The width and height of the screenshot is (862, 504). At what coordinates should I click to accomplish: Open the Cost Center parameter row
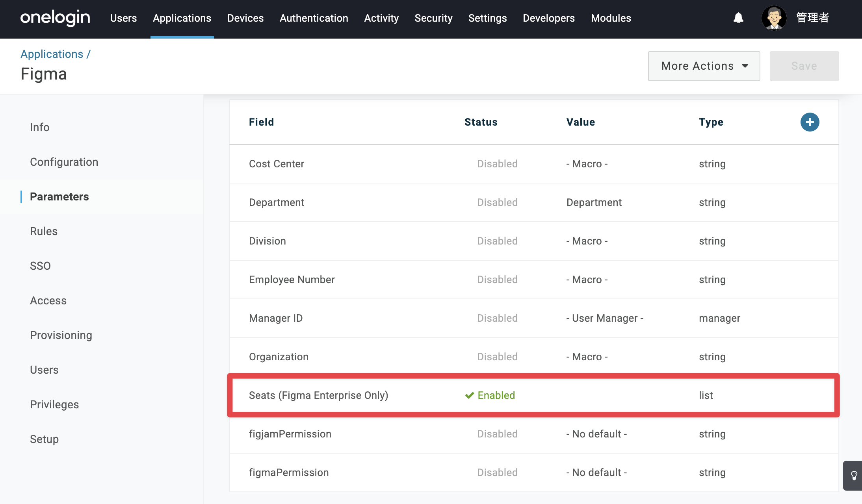[x=534, y=164]
